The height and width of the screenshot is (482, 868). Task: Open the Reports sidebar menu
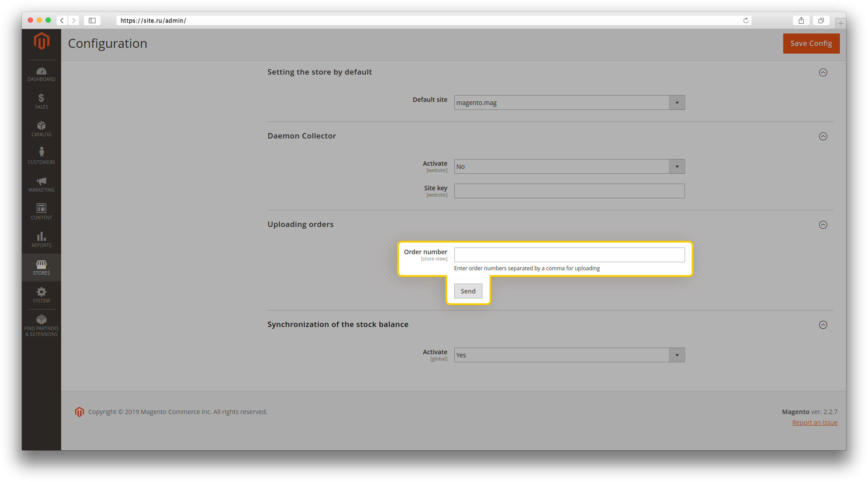pos(42,240)
